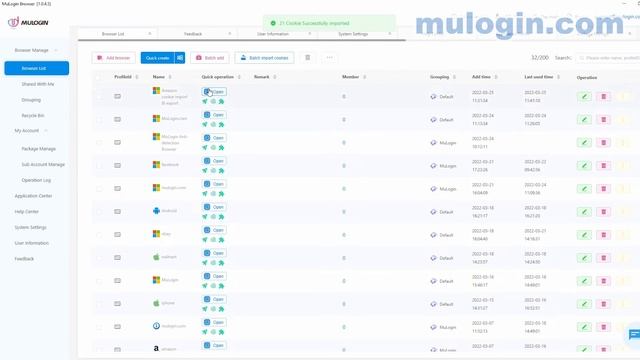Image resolution: width=640 pixels, height=360 pixels.
Task: Check the Android row checkbox
Action: point(99,212)
